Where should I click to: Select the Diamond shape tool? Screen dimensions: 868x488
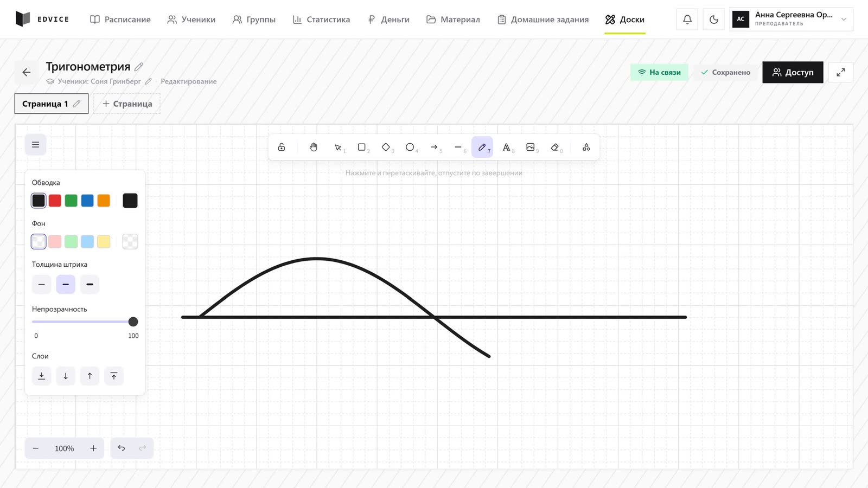[x=386, y=147]
